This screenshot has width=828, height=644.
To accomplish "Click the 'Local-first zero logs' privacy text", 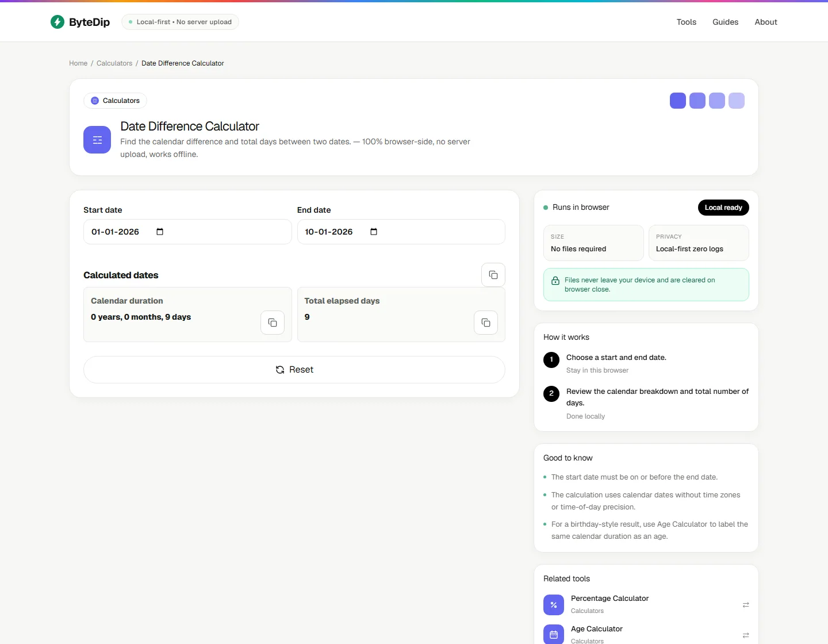I will point(689,249).
